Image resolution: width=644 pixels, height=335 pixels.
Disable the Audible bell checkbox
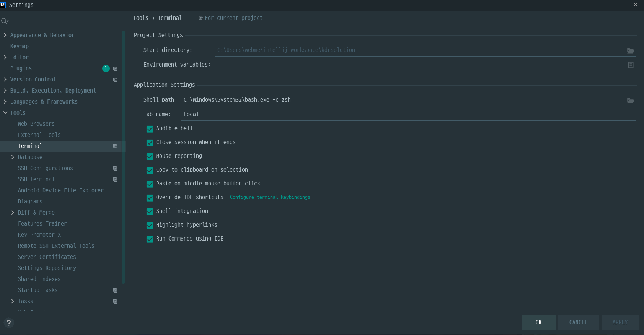[150, 129]
